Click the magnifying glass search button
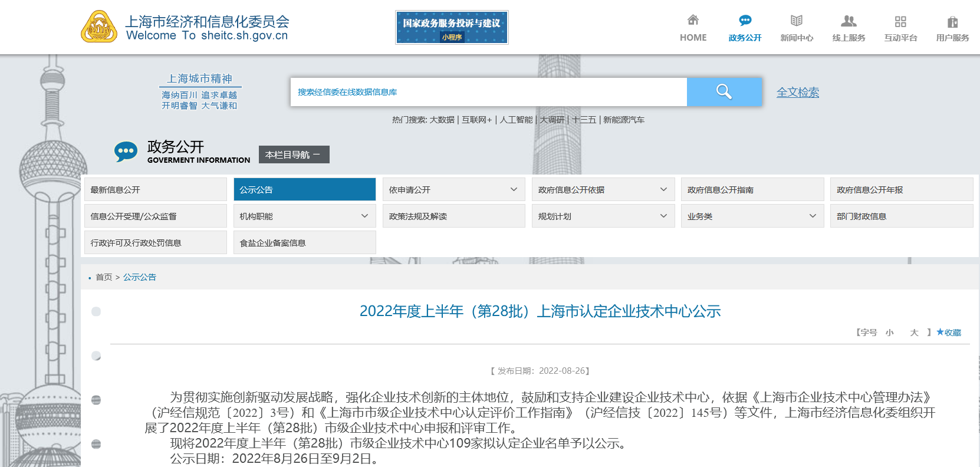Image resolution: width=980 pixels, height=467 pixels. pos(724,92)
